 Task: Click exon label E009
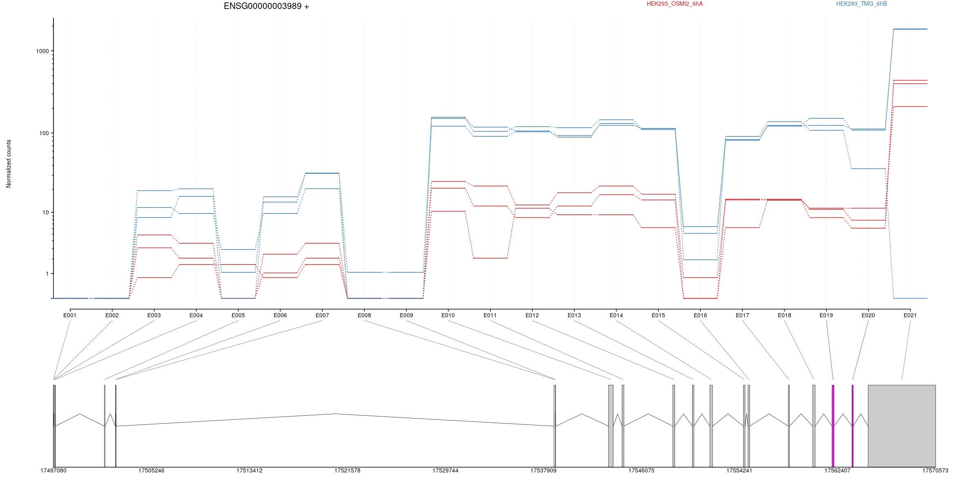coord(406,315)
